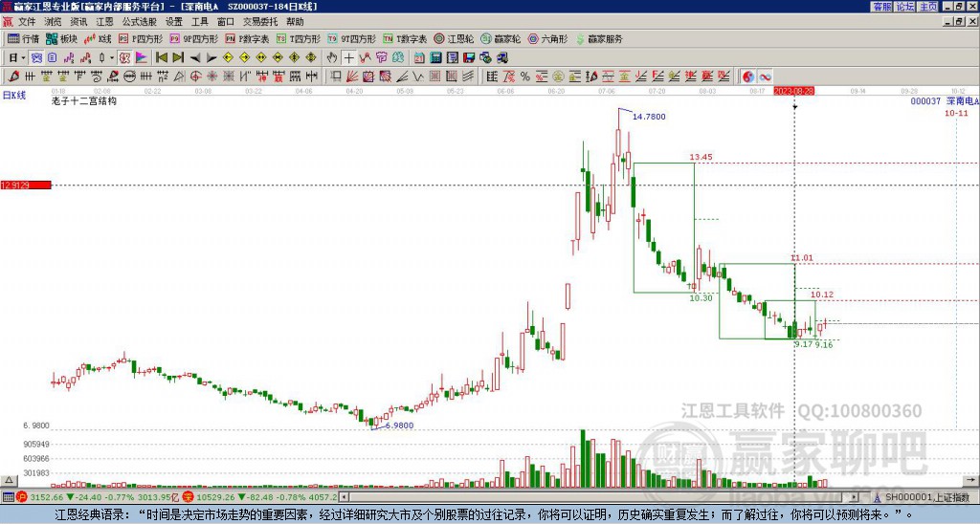Click the 日K线 chart label
The height and width of the screenshot is (524, 980).
[x=13, y=96]
